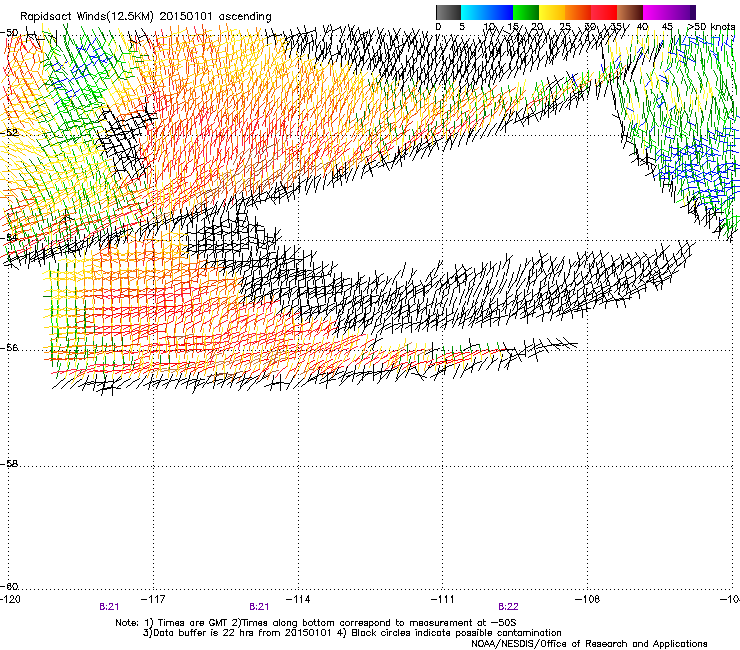Click the '>50 knots' legend label
This screenshot has width=740, height=650.
click(711, 27)
